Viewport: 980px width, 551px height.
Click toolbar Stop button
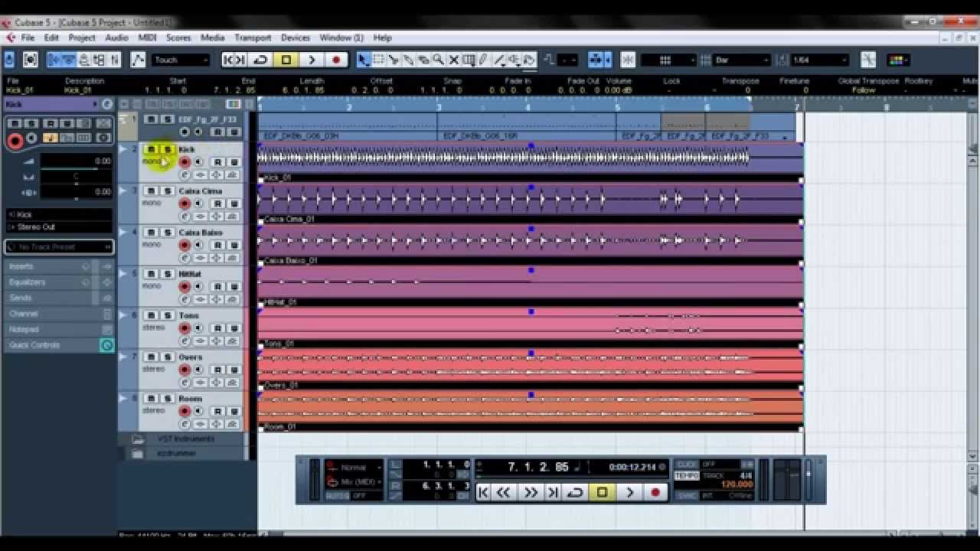tap(286, 60)
